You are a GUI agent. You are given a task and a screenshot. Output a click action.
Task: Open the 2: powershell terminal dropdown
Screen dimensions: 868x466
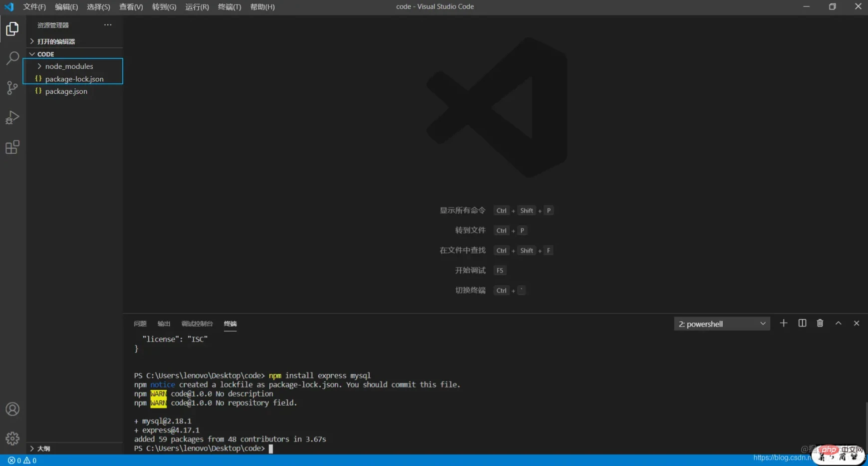coord(722,324)
